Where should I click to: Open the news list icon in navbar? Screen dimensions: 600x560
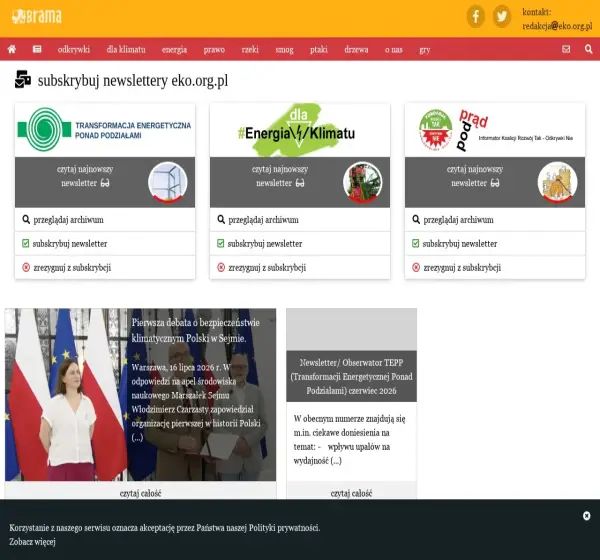point(37,49)
